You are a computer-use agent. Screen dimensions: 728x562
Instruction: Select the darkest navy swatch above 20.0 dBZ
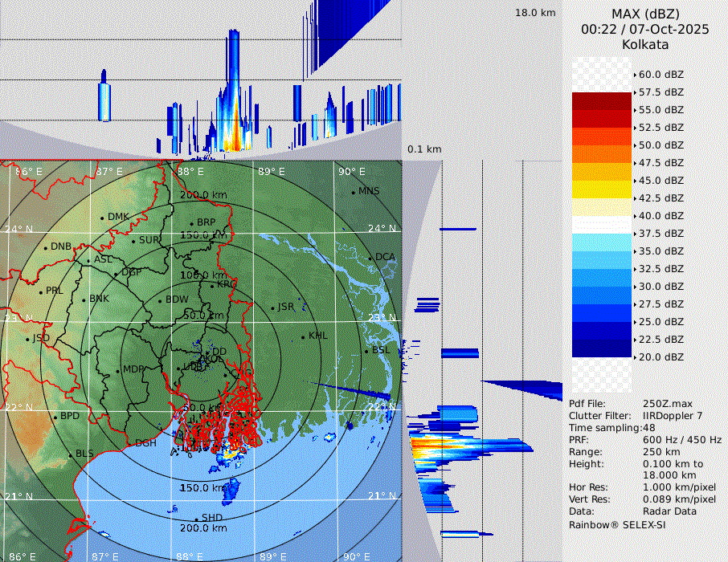click(602, 348)
